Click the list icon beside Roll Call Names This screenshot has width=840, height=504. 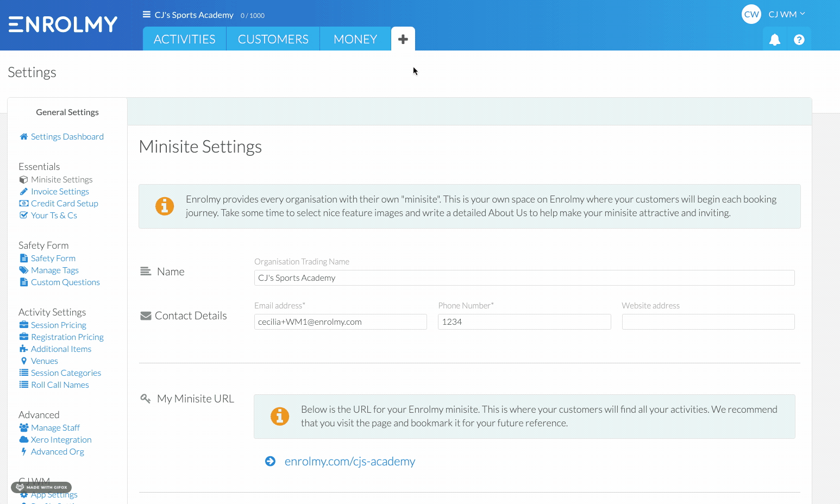(23, 385)
